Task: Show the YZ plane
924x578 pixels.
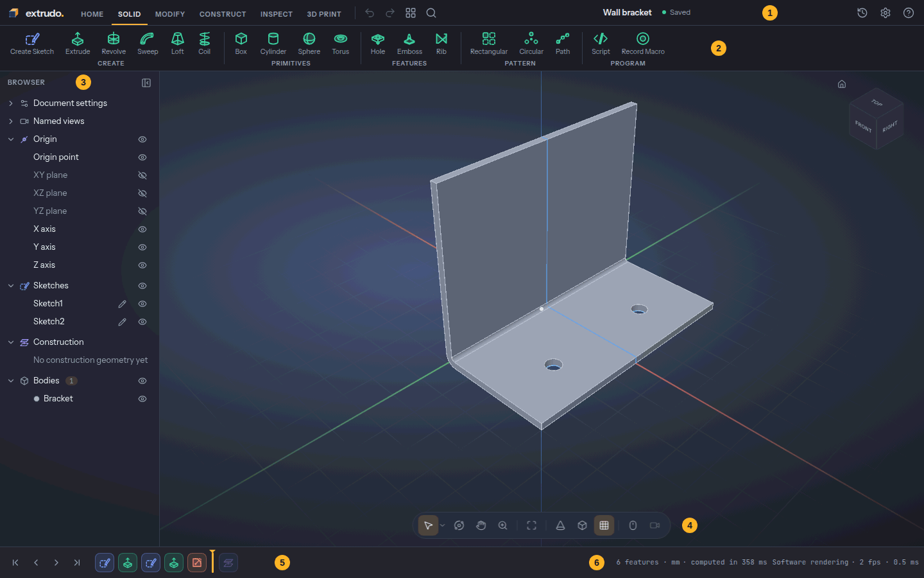Action: pyautogui.click(x=142, y=211)
